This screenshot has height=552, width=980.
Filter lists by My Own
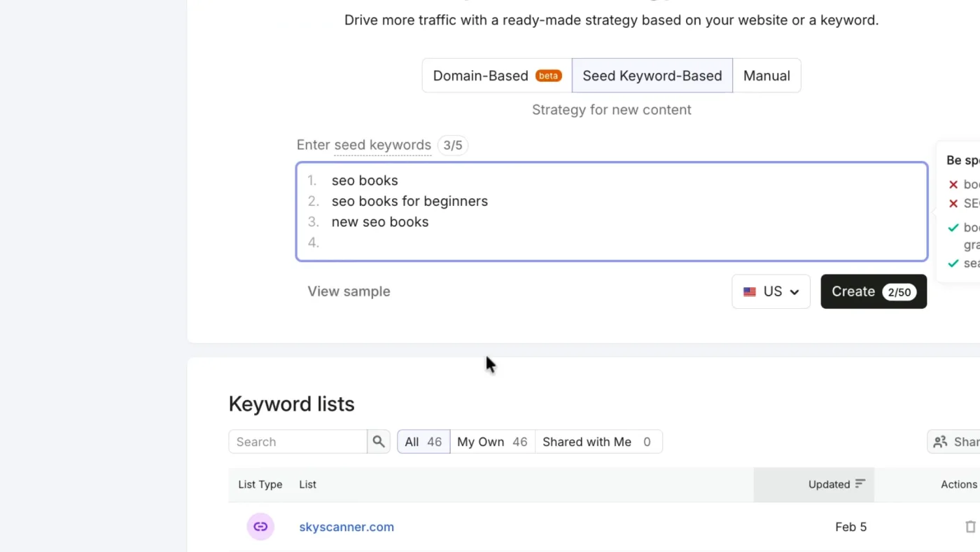(492, 442)
